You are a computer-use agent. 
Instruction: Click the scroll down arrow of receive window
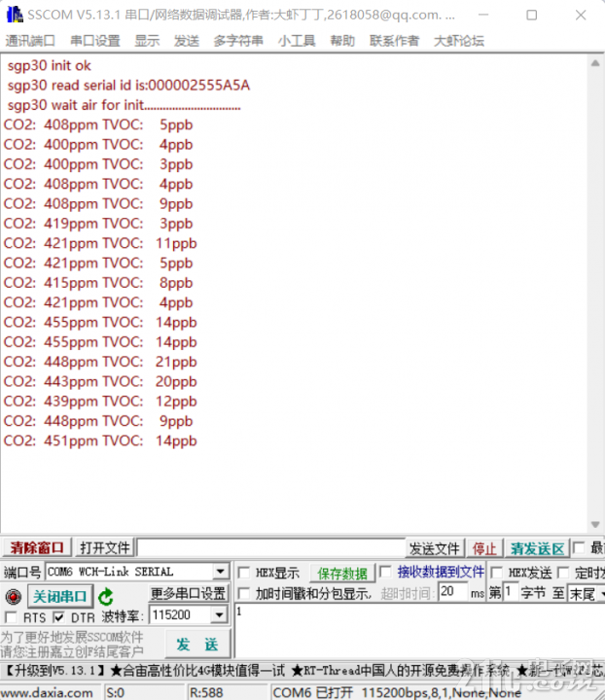pos(595,524)
